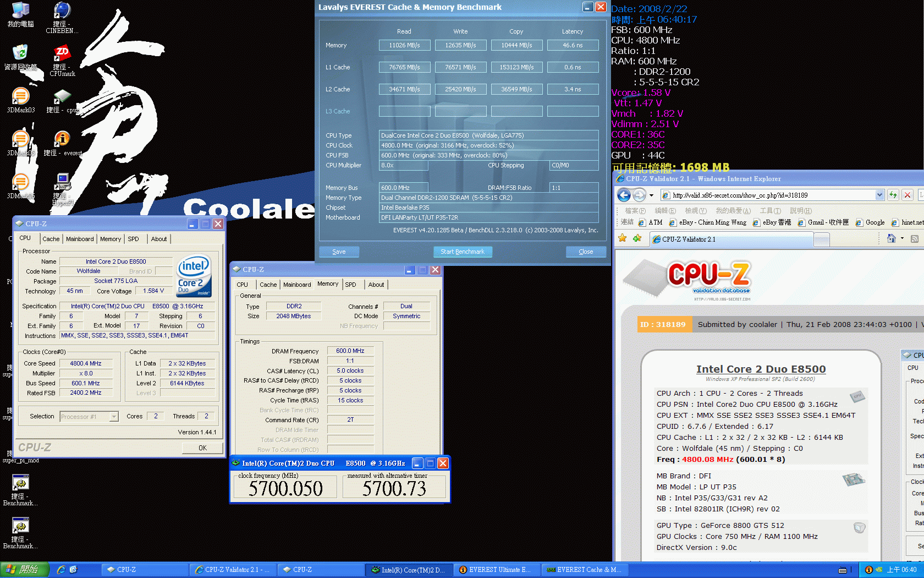Launch the everest shortcut icon
Viewport: 924px width, 578px height.
click(x=62, y=143)
